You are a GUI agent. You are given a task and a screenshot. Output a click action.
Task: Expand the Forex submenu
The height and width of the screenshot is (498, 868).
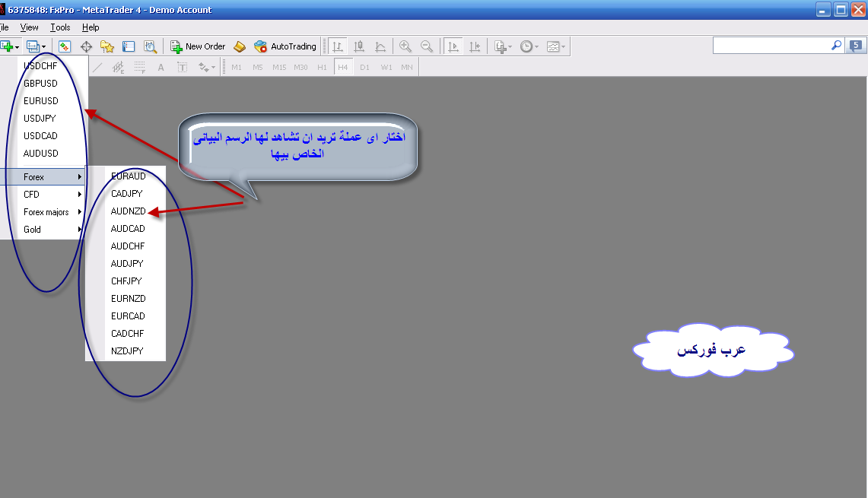43,177
